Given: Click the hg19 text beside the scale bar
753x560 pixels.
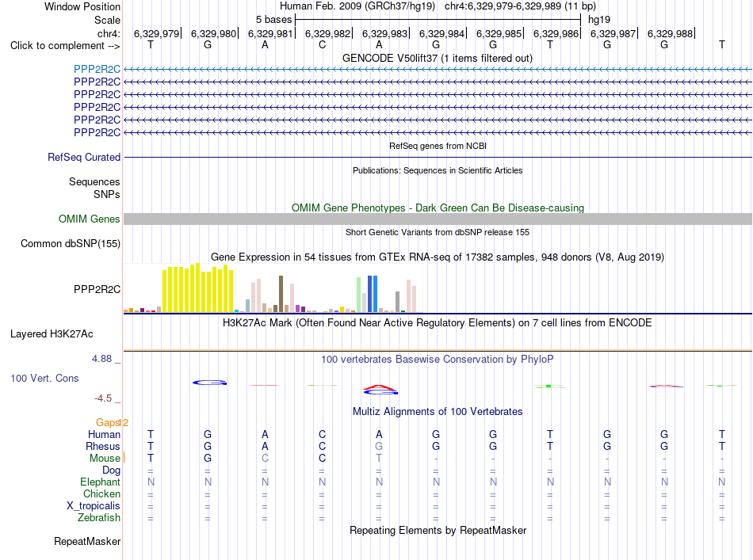Looking at the screenshot, I should tap(599, 20).
